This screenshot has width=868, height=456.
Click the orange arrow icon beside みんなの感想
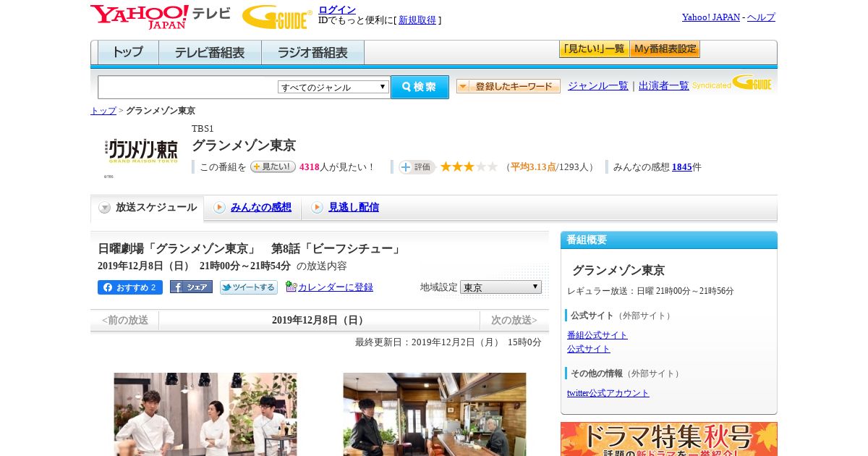[x=219, y=208]
